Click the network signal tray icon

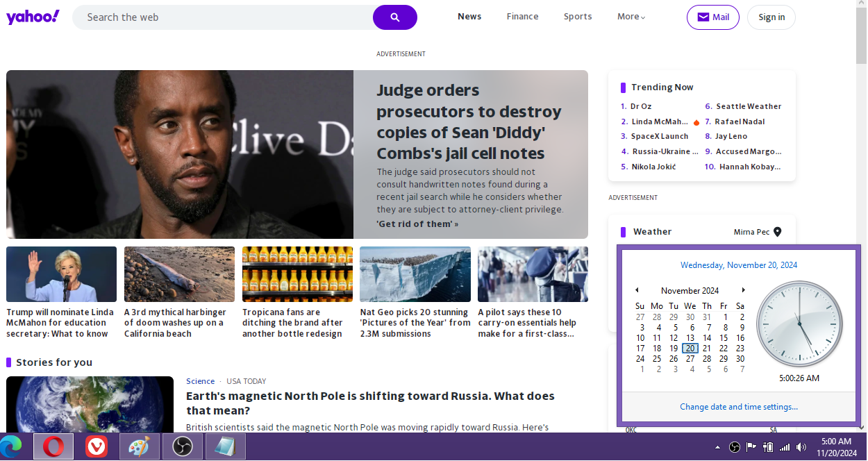point(785,447)
